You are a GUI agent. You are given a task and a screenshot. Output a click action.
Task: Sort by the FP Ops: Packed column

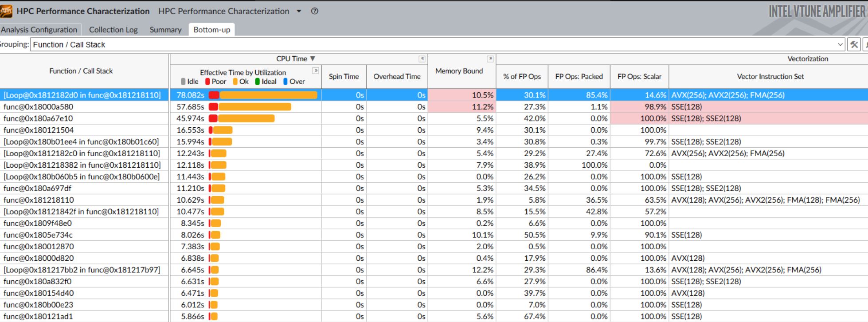click(579, 76)
